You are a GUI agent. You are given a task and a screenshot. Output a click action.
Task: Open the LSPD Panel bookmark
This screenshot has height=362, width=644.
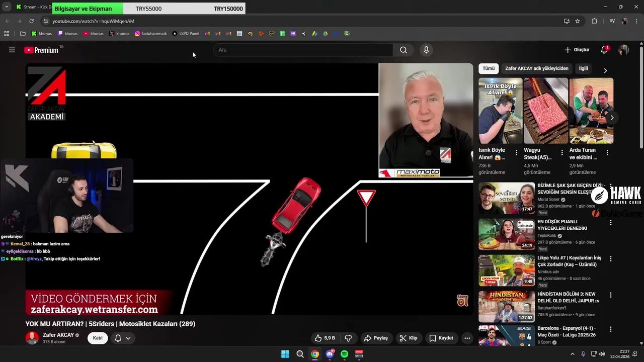pos(186,34)
